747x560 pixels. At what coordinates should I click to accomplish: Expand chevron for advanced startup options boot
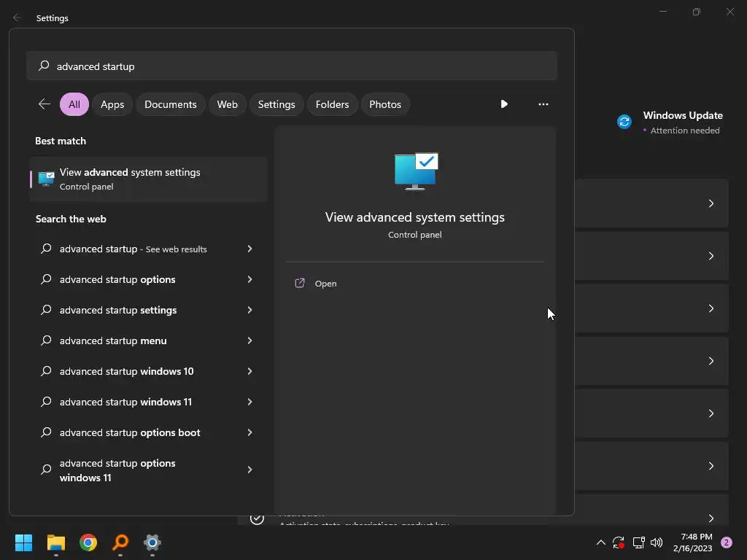[249, 432]
